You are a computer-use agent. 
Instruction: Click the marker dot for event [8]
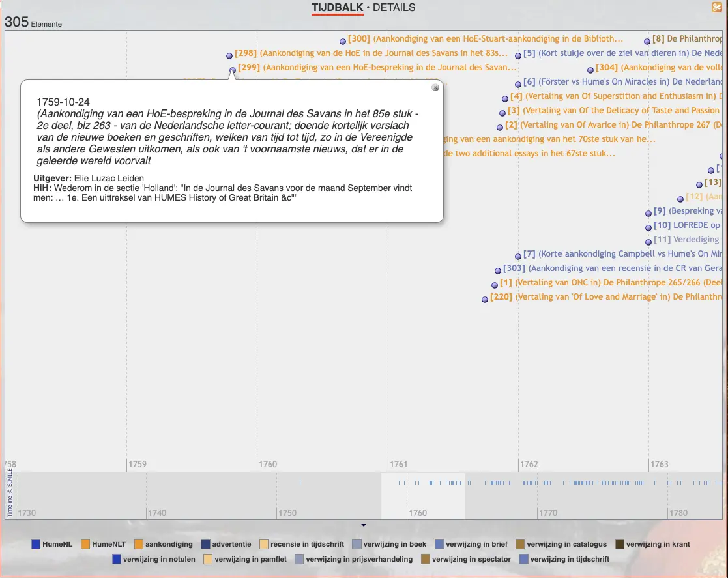tap(647, 42)
